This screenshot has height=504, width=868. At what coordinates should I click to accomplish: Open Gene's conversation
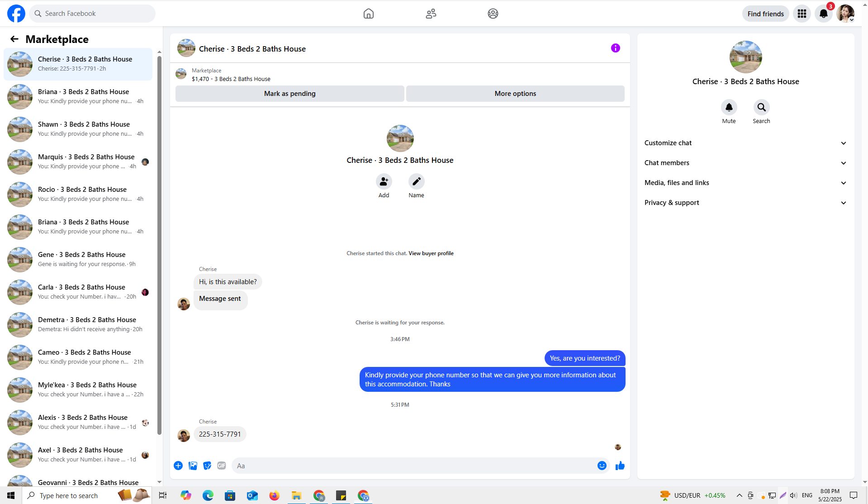pos(78,259)
